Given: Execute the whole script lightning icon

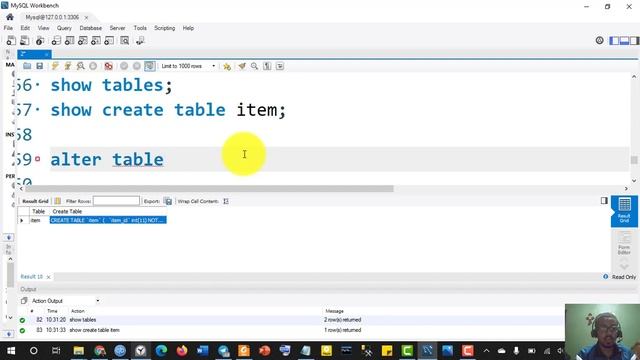Looking at the screenshot, I should click(x=55, y=66).
